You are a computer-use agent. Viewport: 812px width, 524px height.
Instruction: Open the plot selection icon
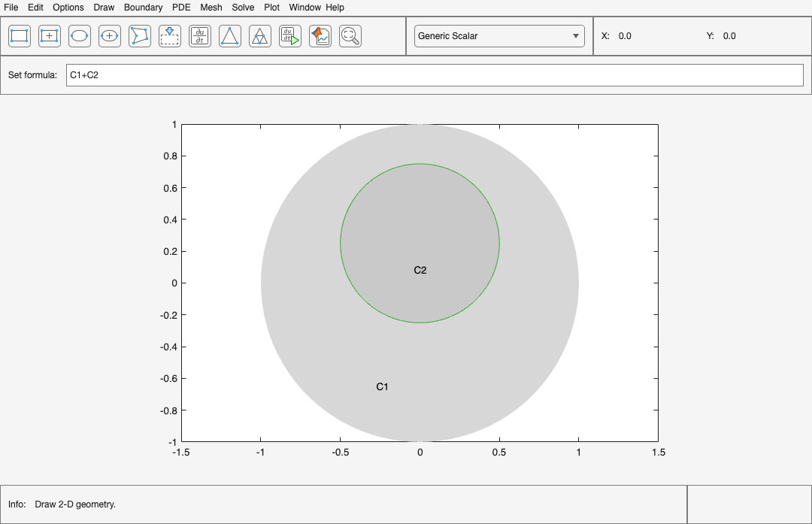pyautogui.click(x=320, y=36)
